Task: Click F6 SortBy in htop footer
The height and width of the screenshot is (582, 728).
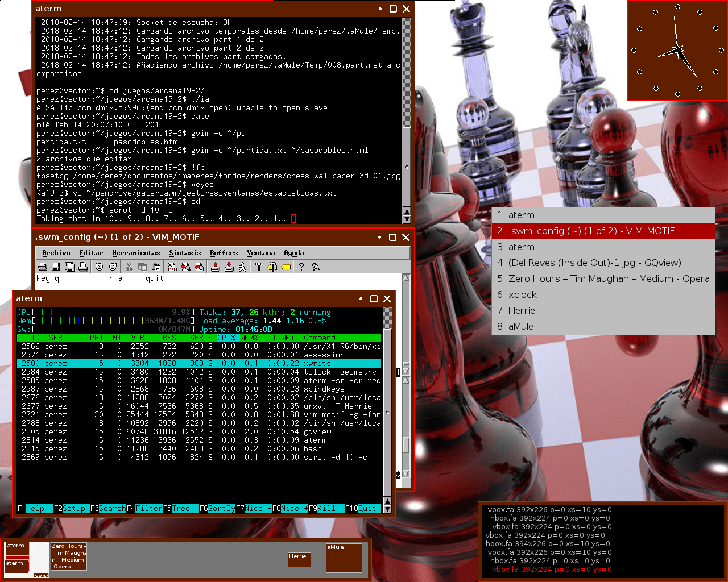Action: [x=217, y=509]
